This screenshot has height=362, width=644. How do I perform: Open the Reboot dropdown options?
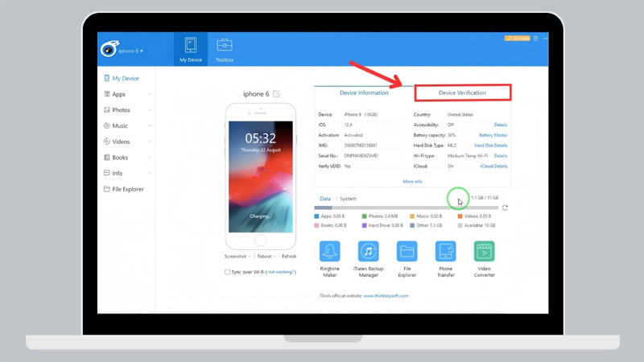[x=265, y=256]
